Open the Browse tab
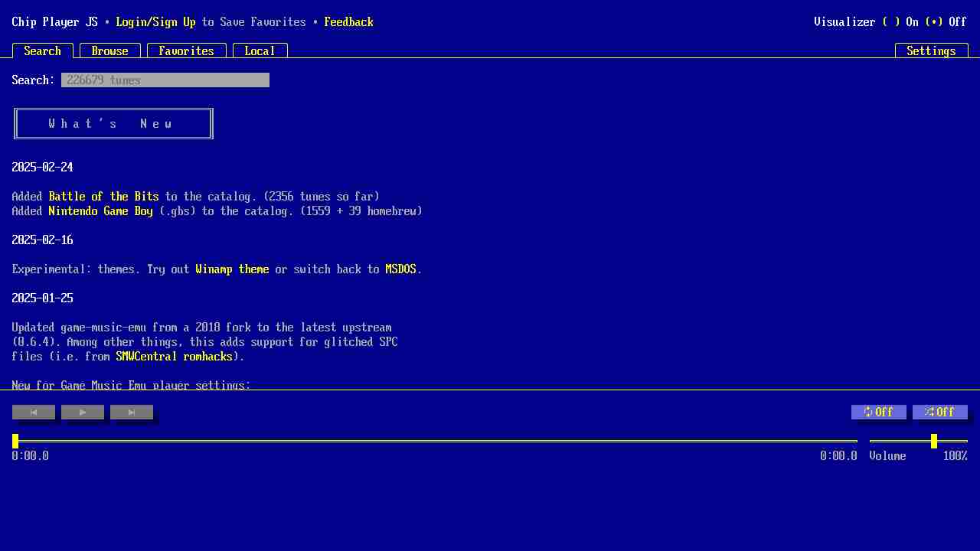This screenshot has width=980, height=551. [110, 51]
